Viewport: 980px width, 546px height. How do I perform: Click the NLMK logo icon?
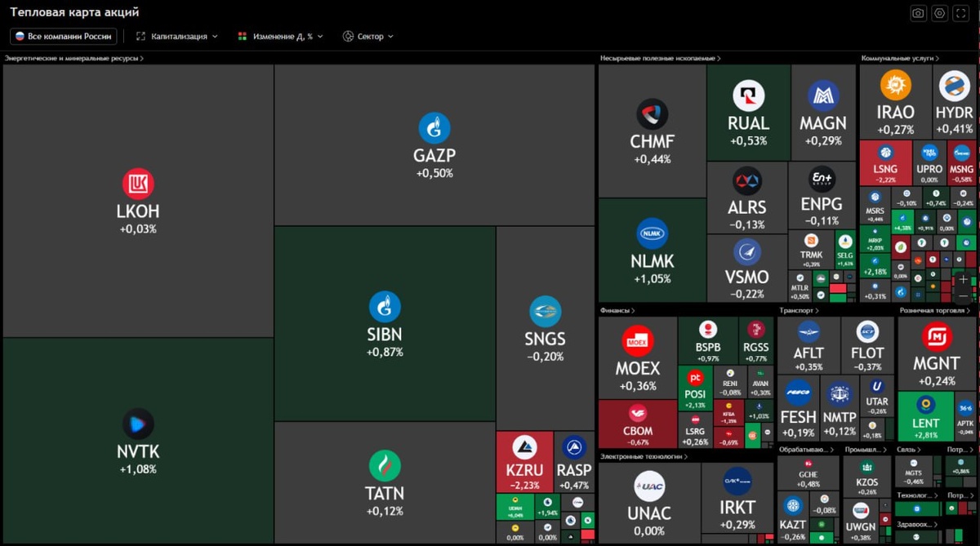652,233
